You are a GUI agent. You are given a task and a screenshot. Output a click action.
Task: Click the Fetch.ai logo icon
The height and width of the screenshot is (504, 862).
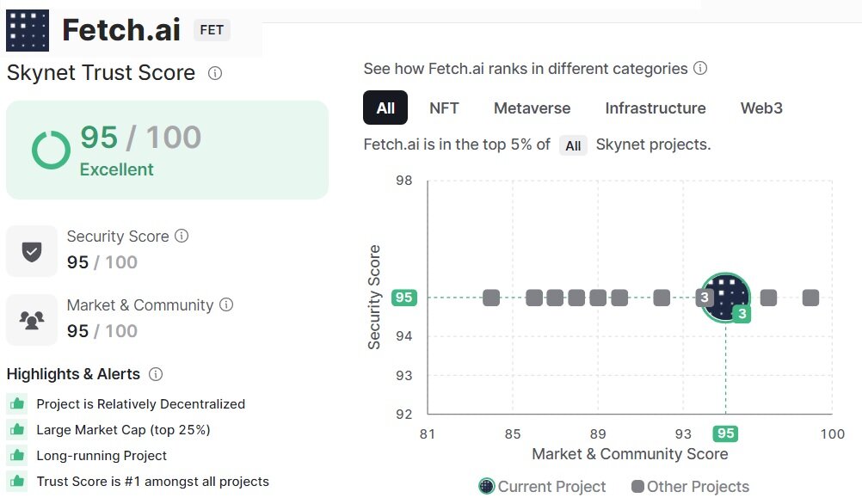(28, 30)
